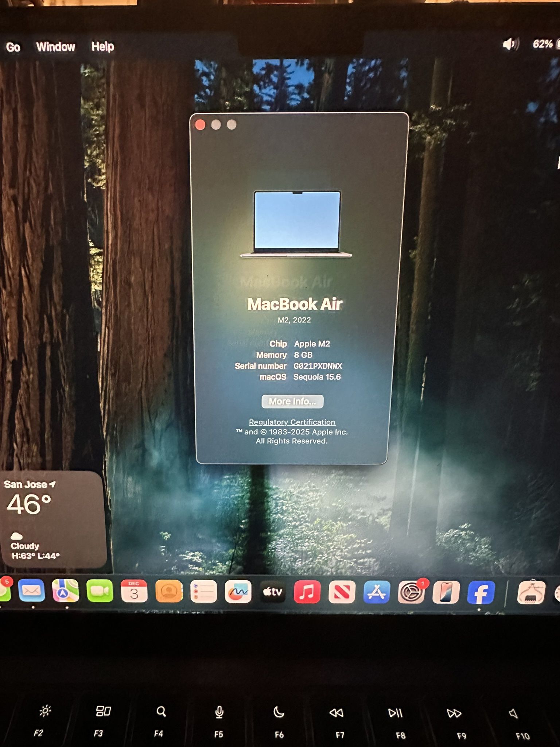This screenshot has width=560, height=747.
Task: Click the More Info... button
Action: pos(292,401)
